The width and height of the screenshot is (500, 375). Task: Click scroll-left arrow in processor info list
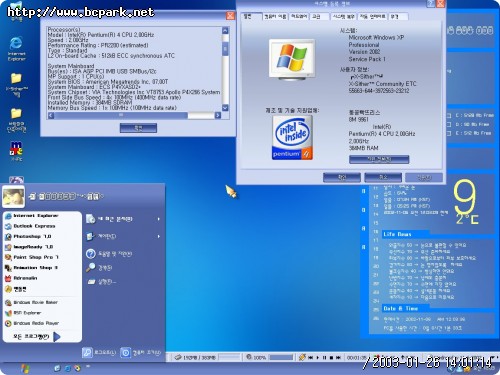pos(51,115)
